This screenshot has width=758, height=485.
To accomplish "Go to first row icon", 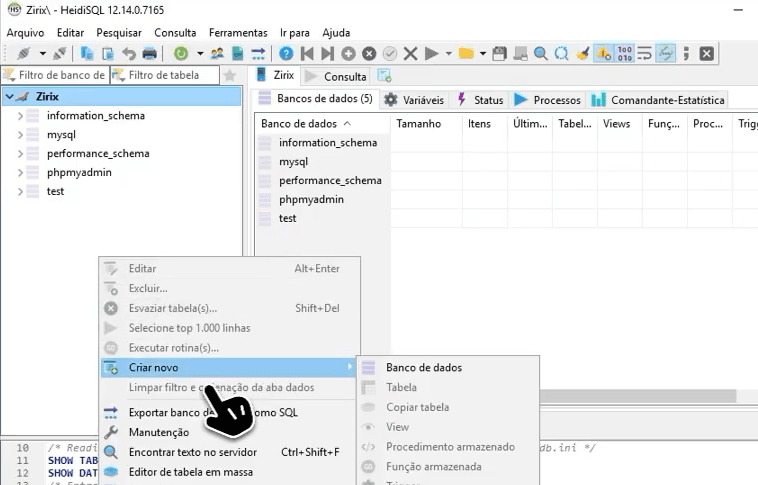I will (x=306, y=53).
